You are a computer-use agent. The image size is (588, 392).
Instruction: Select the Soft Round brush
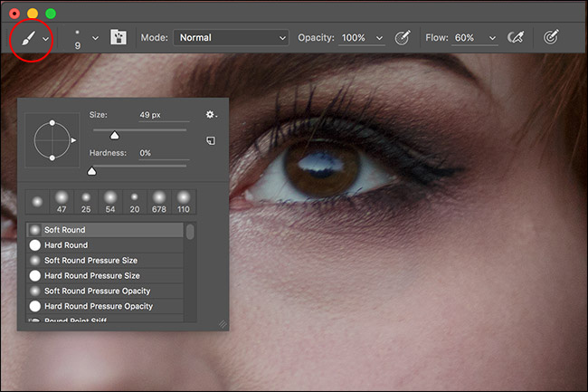coord(105,230)
